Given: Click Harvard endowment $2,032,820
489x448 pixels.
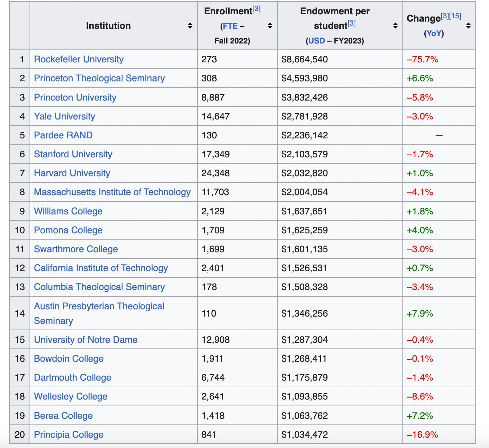Looking at the screenshot, I should click(x=305, y=173).
